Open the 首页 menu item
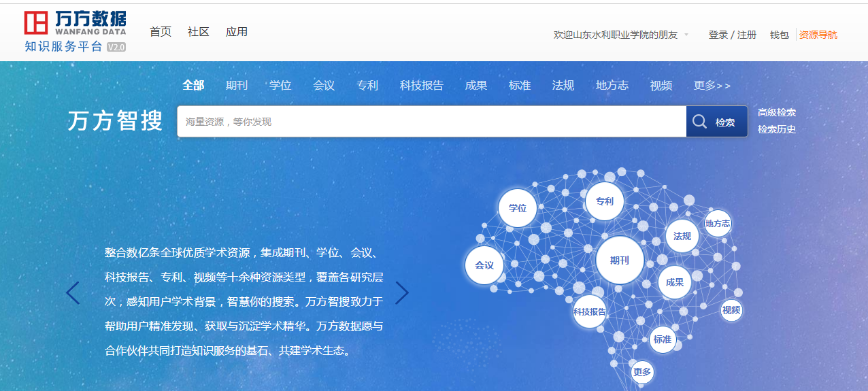 pos(161,32)
